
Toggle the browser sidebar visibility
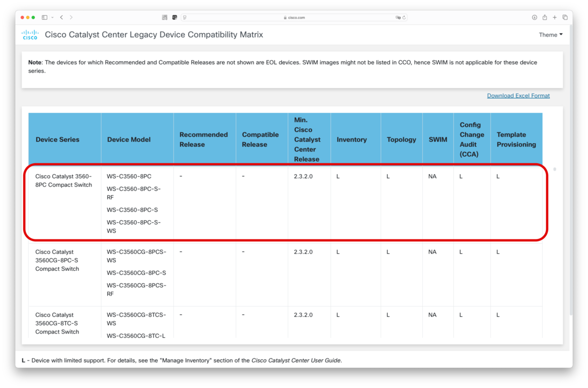(x=45, y=17)
